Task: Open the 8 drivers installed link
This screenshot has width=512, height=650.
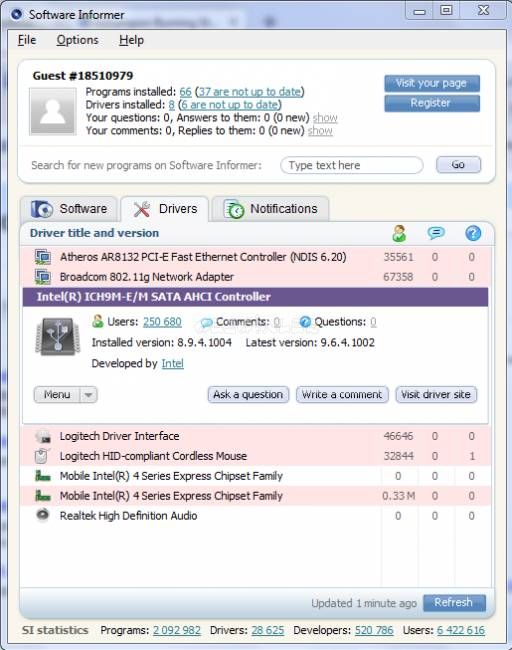Action: pos(172,105)
